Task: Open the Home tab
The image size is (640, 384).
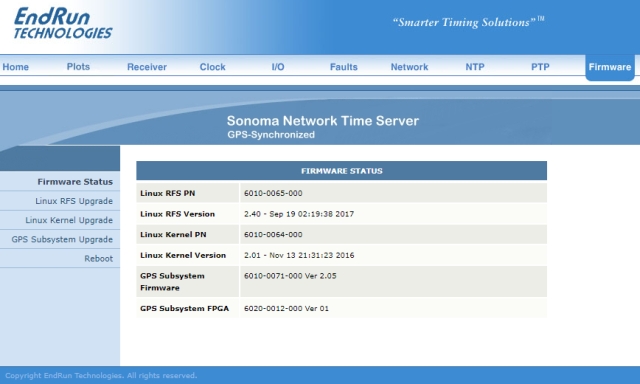Action: click(16, 67)
